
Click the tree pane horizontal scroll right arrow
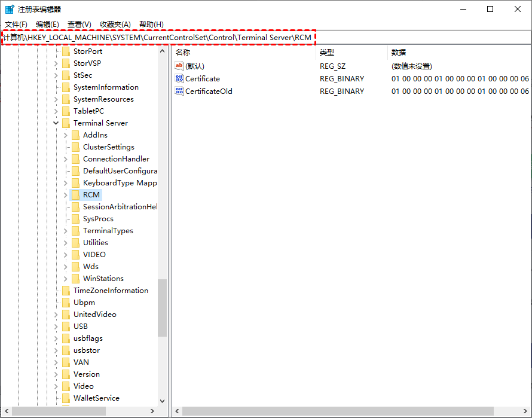[152, 411]
